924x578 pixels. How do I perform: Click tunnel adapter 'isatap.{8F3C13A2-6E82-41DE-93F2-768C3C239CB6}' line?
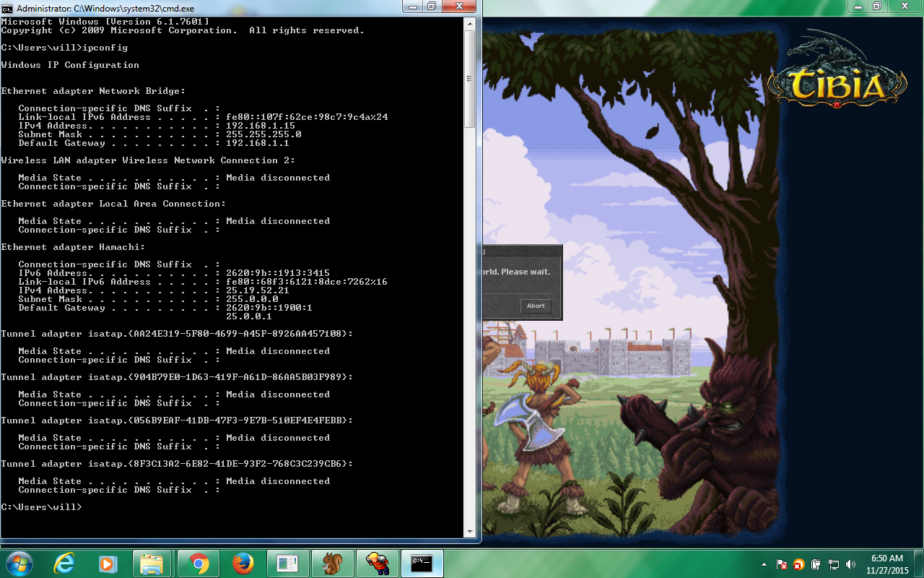point(178,464)
